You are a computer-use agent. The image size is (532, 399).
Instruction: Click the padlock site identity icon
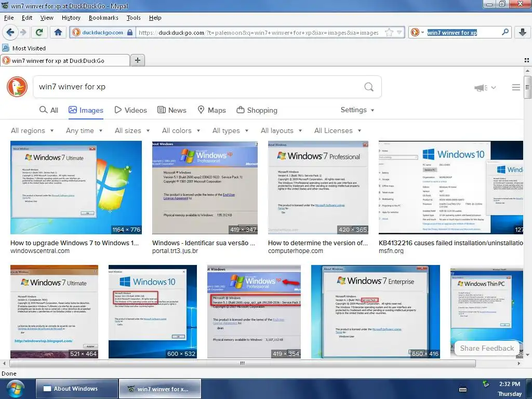coord(129,33)
